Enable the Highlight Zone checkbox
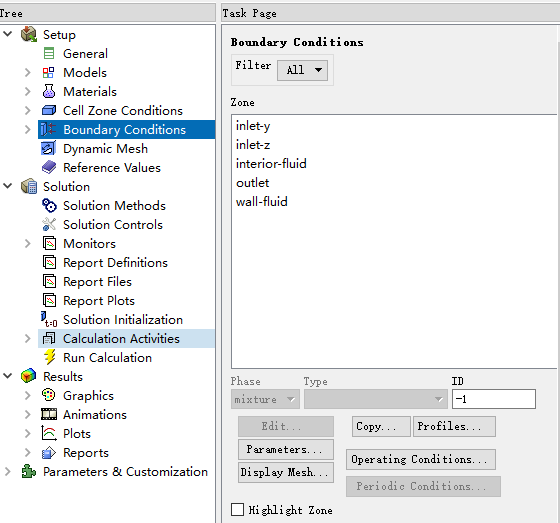560x523 pixels. [x=237, y=509]
